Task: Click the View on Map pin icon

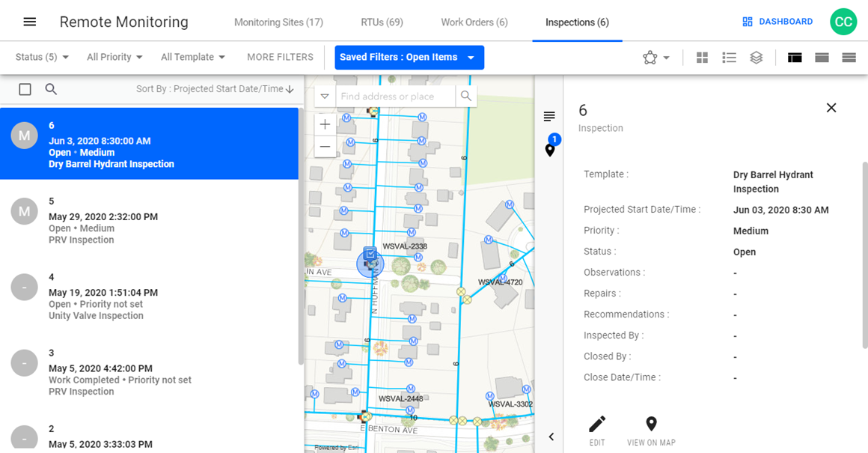Action: (x=651, y=424)
